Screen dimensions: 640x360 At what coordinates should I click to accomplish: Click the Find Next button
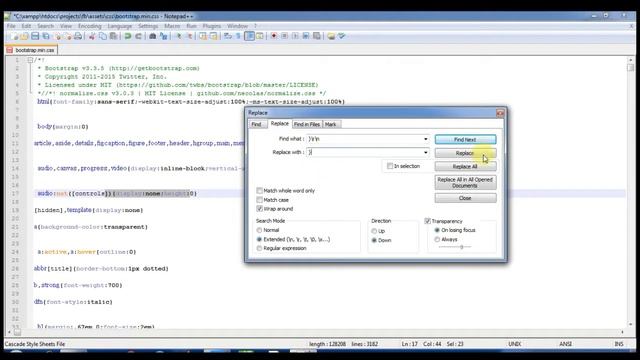465,140
